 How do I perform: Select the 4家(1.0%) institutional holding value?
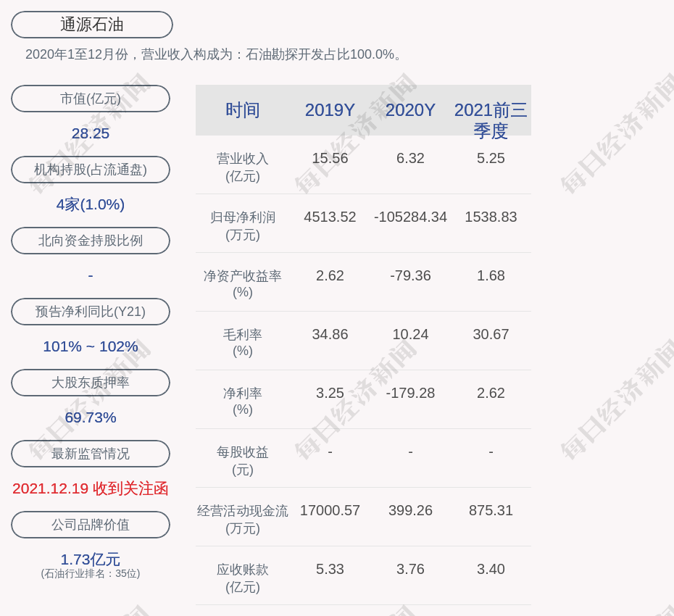tap(91, 204)
